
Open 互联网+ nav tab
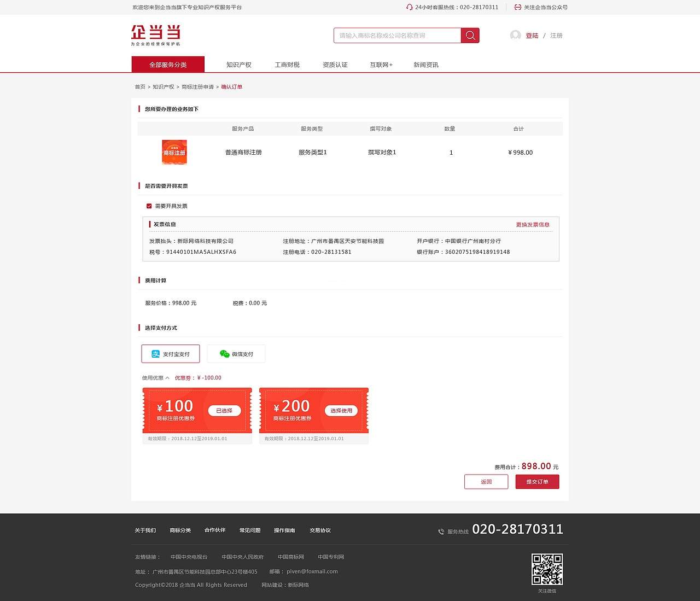click(381, 65)
